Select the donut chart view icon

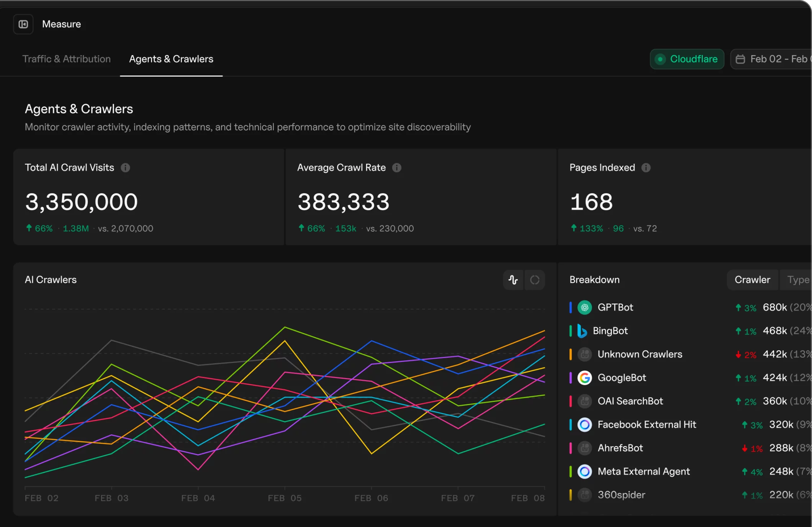click(x=535, y=280)
